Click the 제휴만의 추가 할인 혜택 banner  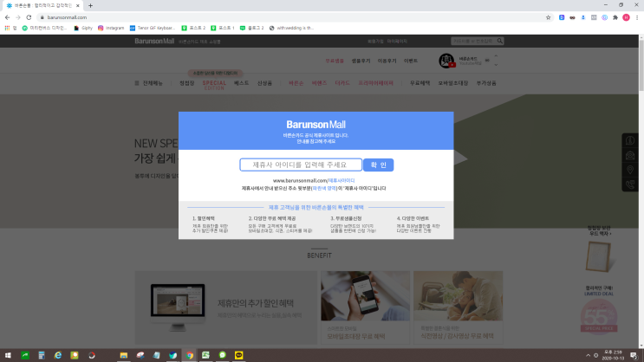click(x=226, y=307)
